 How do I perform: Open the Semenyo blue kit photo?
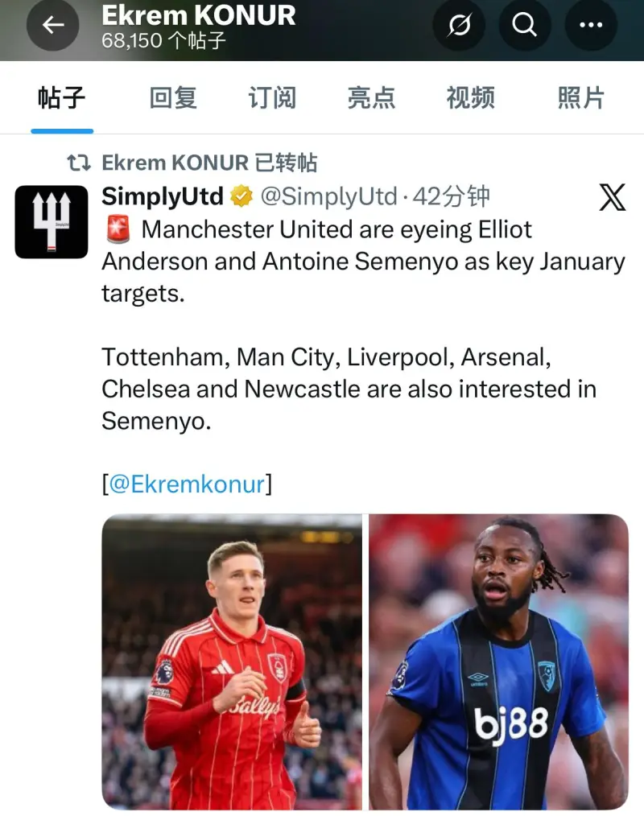[498, 661]
